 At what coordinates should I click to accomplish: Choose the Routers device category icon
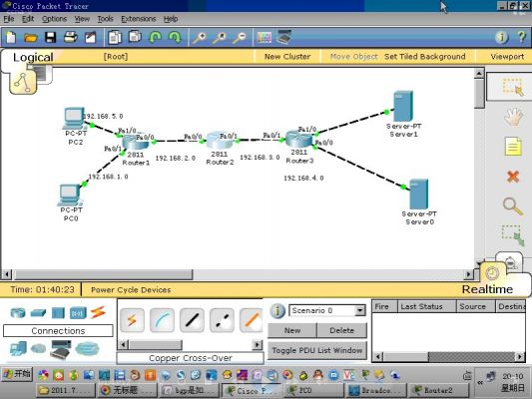tap(18, 312)
